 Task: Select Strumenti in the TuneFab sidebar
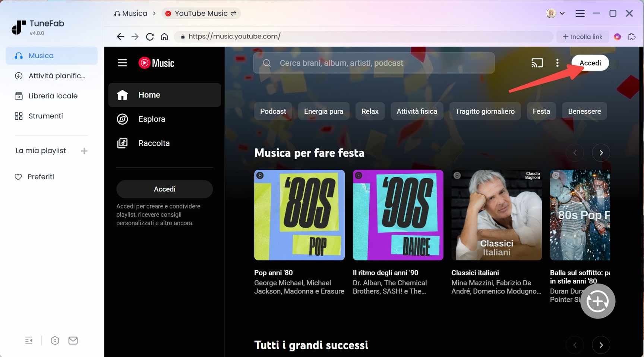pos(45,116)
